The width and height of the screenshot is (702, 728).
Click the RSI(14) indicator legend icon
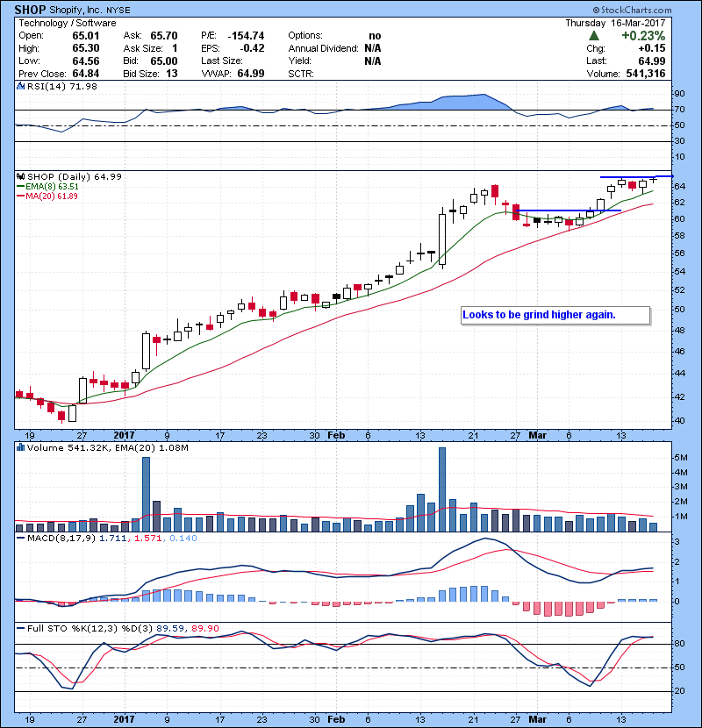(21, 86)
